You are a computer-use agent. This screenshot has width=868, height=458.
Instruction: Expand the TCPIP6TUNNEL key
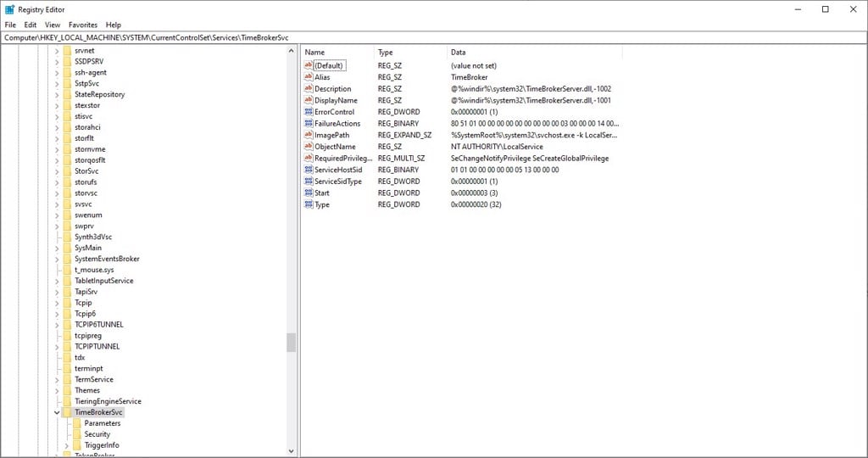tap(57, 325)
